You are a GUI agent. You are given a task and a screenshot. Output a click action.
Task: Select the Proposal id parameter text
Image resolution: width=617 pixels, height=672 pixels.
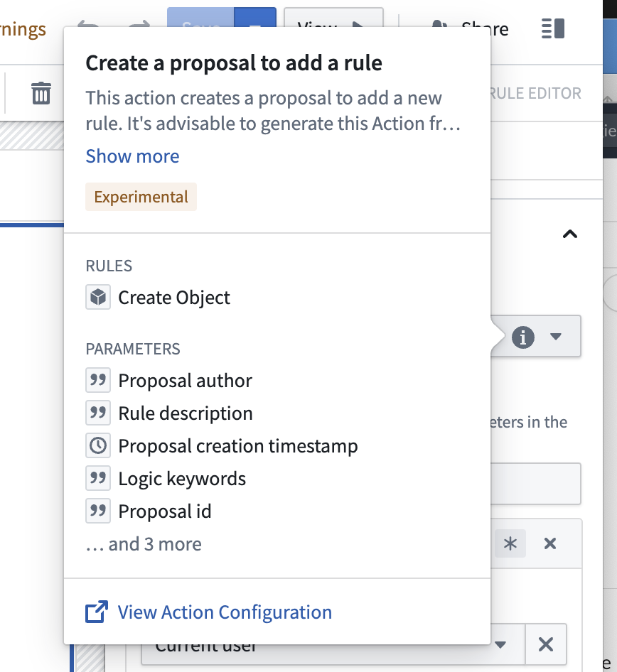165,511
